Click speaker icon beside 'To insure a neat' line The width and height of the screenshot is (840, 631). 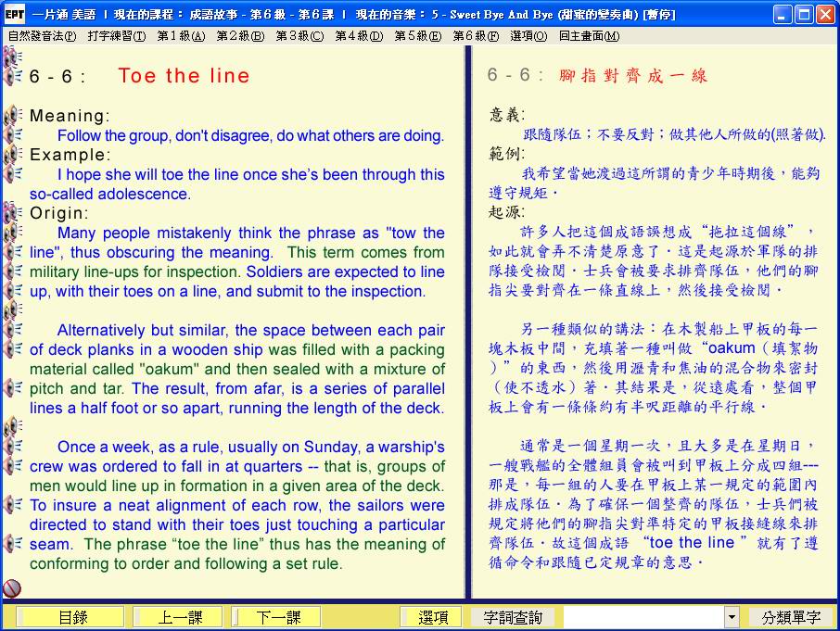[x=13, y=505]
